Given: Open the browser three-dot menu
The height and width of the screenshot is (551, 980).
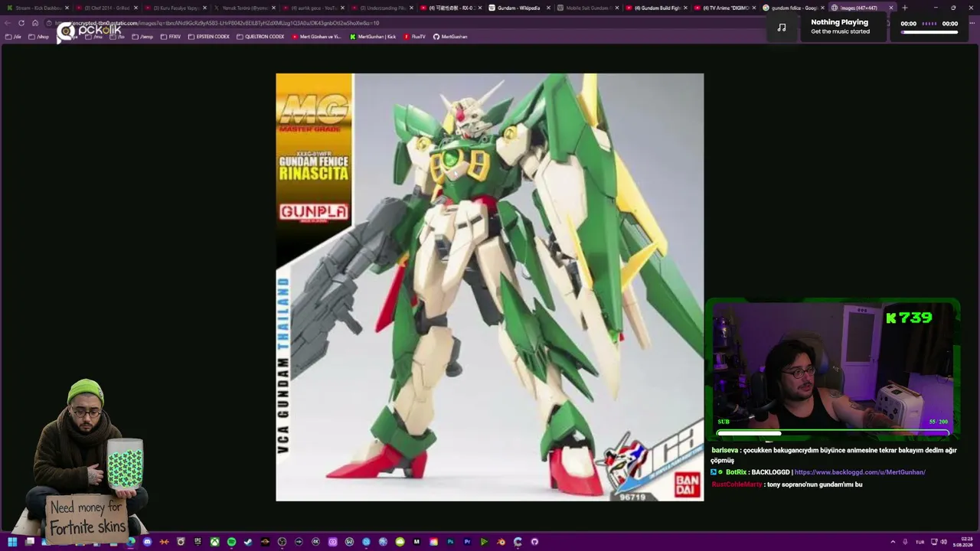Looking at the screenshot, I should click(x=972, y=23).
